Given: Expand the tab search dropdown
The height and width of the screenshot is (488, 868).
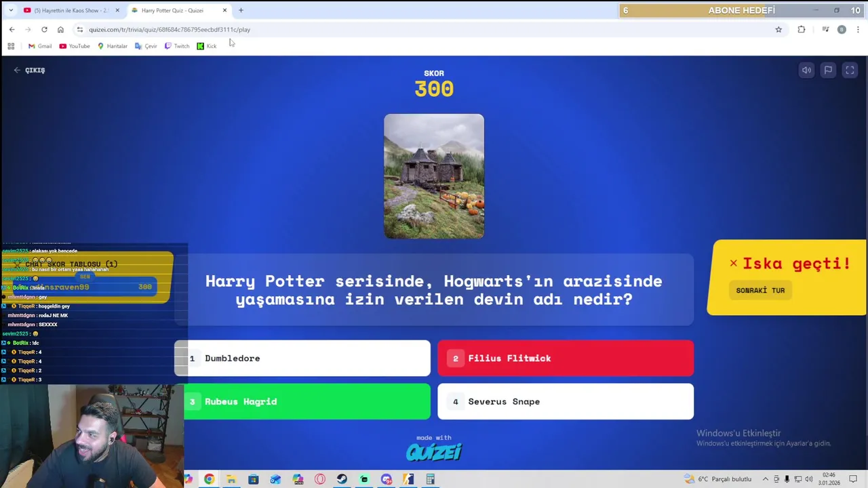Looking at the screenshot, I should click(11, 10).
